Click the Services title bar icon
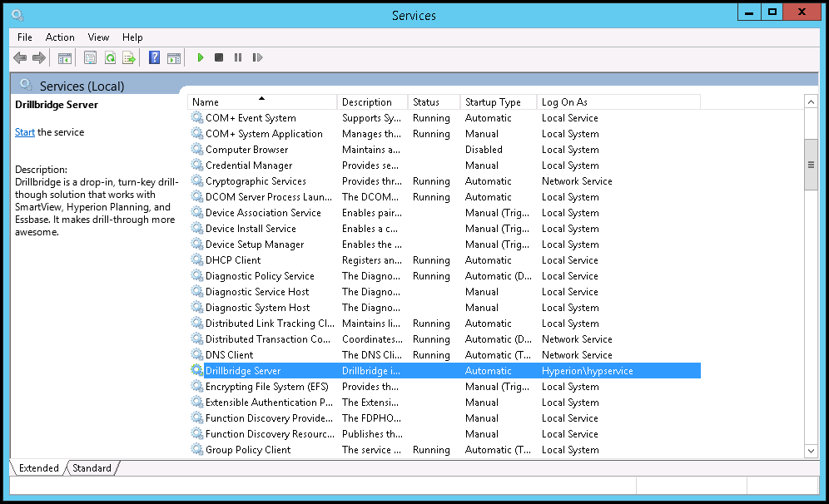 click(x=17, y=15)
